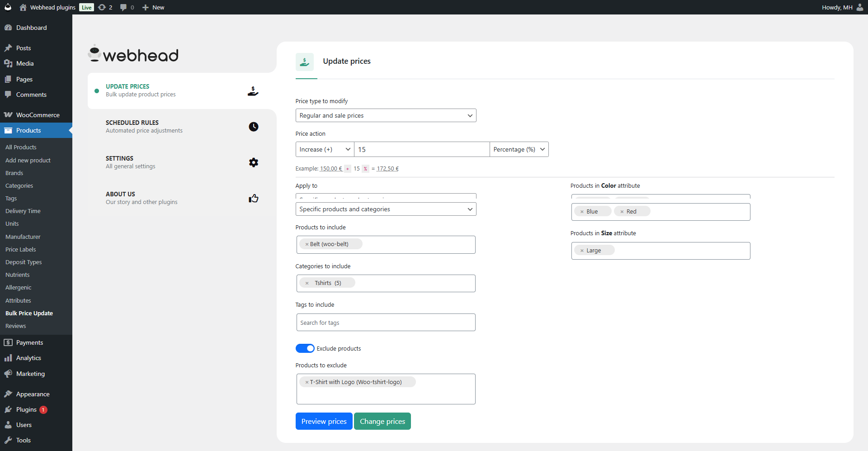
Task: Open the Increase (+) action dropdown
Action: point(325,149)
